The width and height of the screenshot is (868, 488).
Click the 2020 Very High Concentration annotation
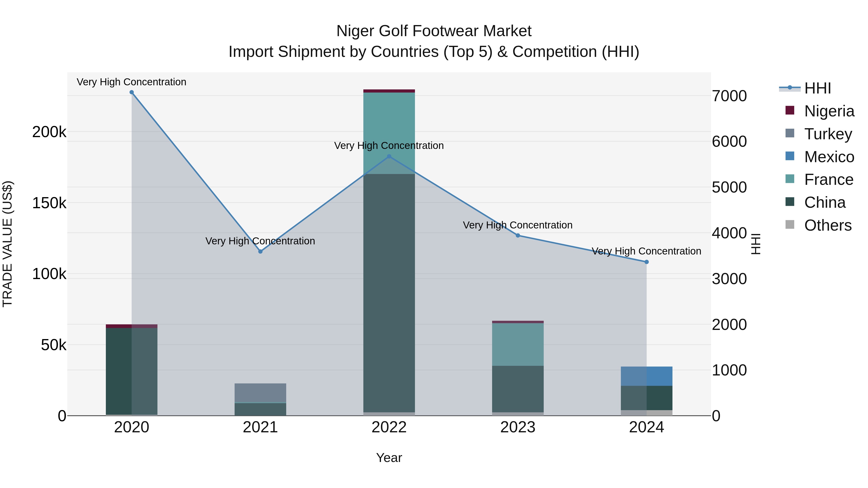[132, 82]
